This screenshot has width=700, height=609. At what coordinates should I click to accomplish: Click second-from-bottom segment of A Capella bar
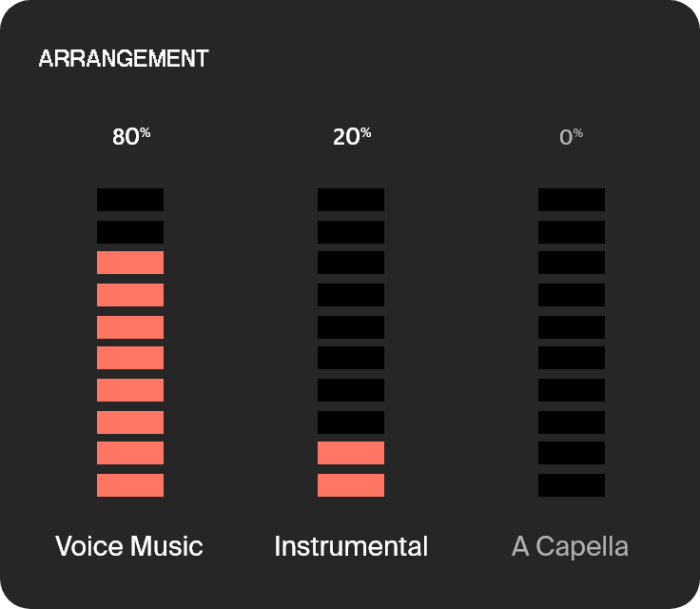(572, 453)
